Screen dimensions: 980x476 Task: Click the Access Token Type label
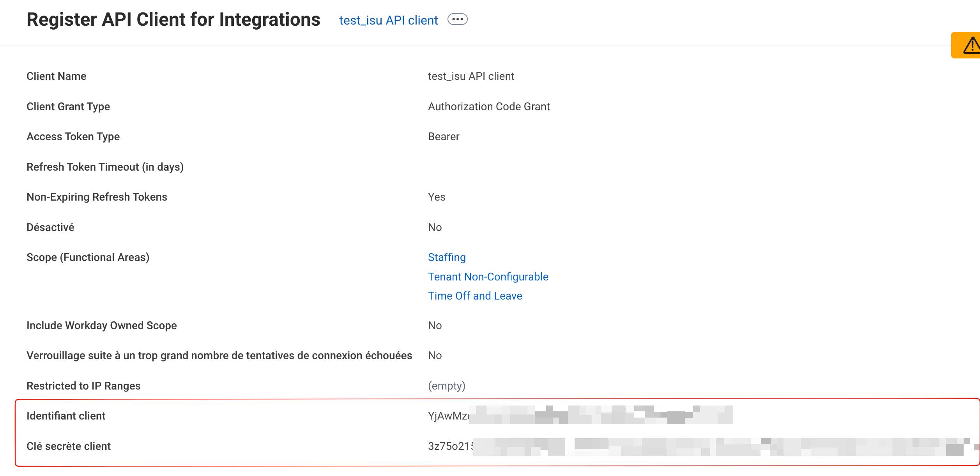click(x=73, y=137)
